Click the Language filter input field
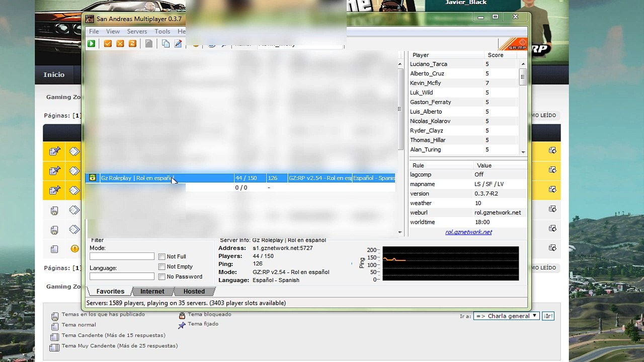The image size is (644, 362). pyautogui.click(x=122, y=277)
